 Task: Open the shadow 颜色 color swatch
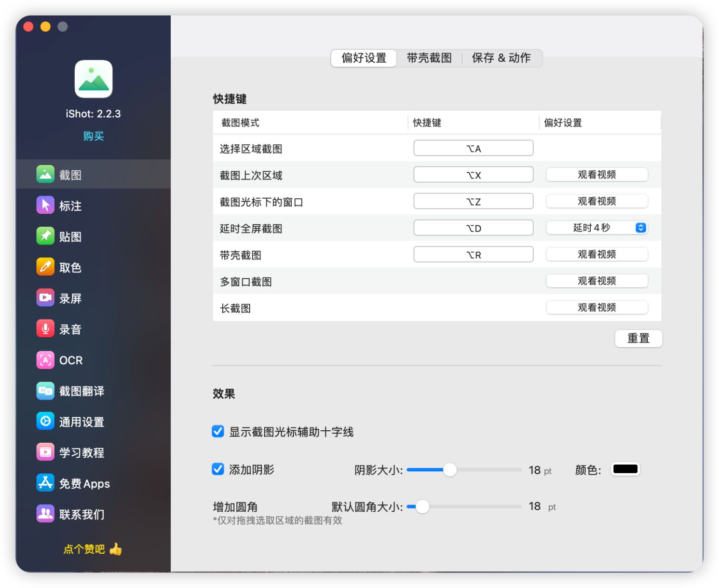point(625,469)
